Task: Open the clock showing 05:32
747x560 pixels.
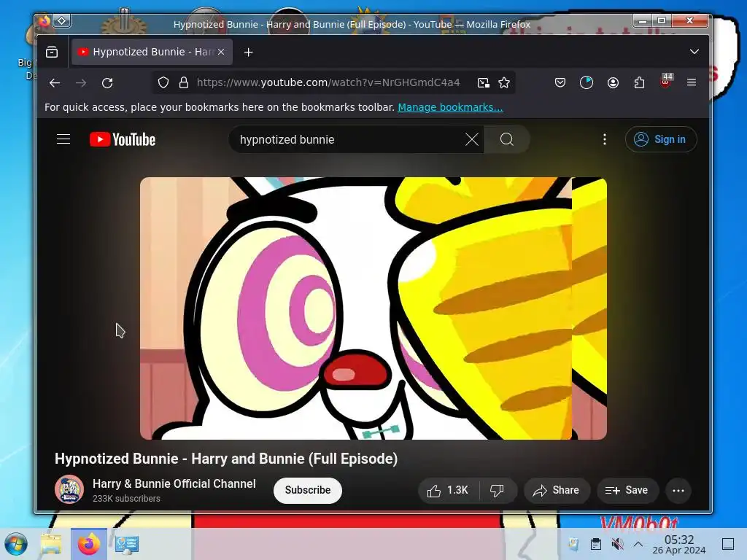Action: 679,544
